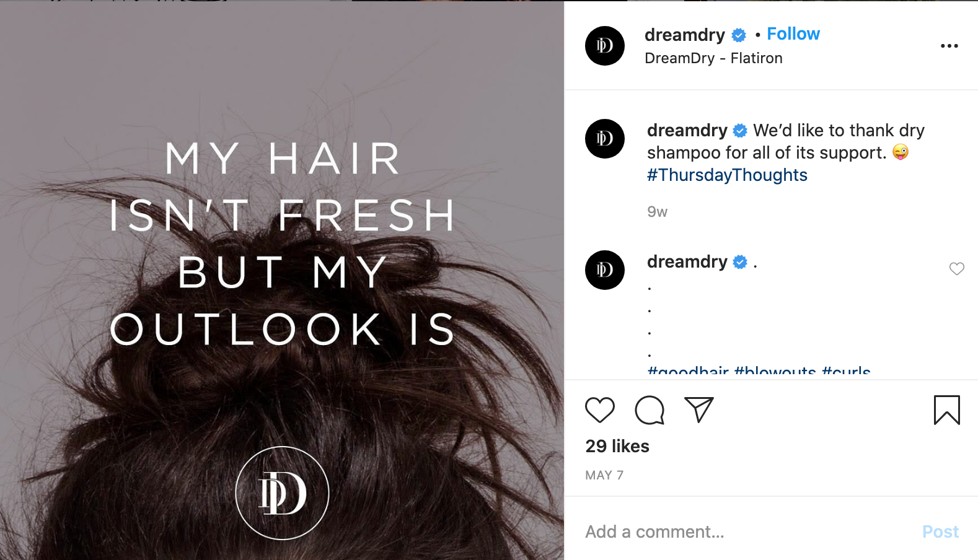Viewport: 978px width, 560px height.
Task: Open dreamdry profile picture in the header
Action: 605,46
